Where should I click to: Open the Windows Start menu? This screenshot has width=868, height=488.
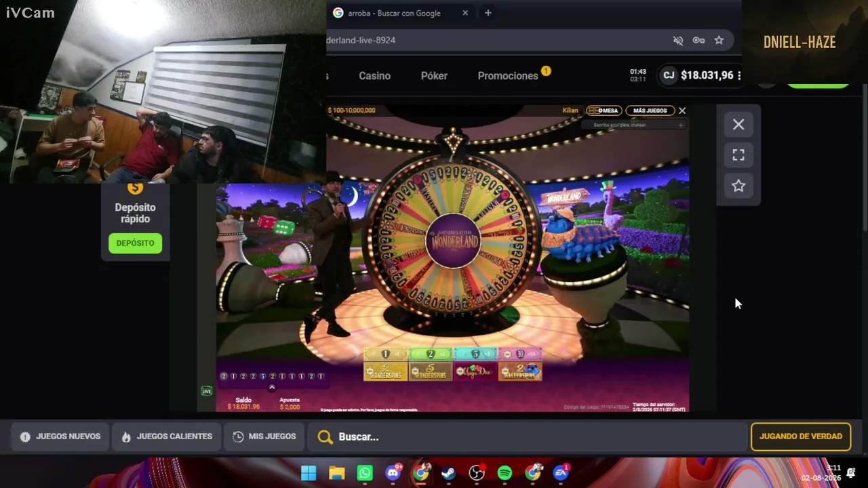(x=309, y=472)
